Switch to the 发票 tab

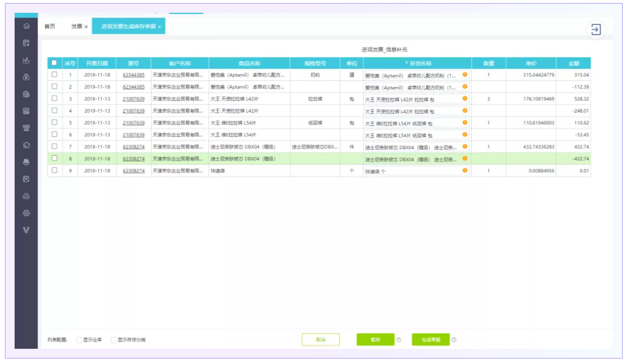[76, 27]
